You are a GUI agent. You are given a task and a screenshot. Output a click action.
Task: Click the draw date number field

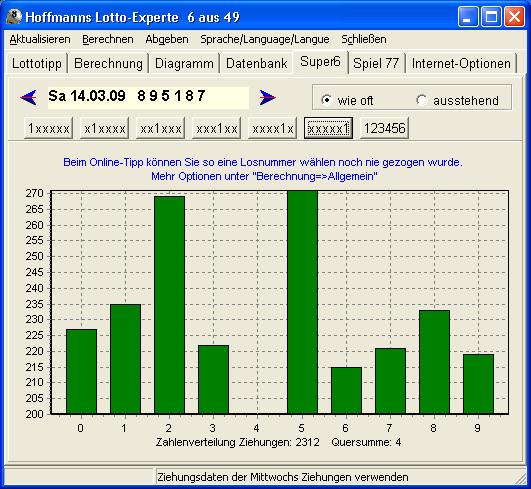pos(148,98)
